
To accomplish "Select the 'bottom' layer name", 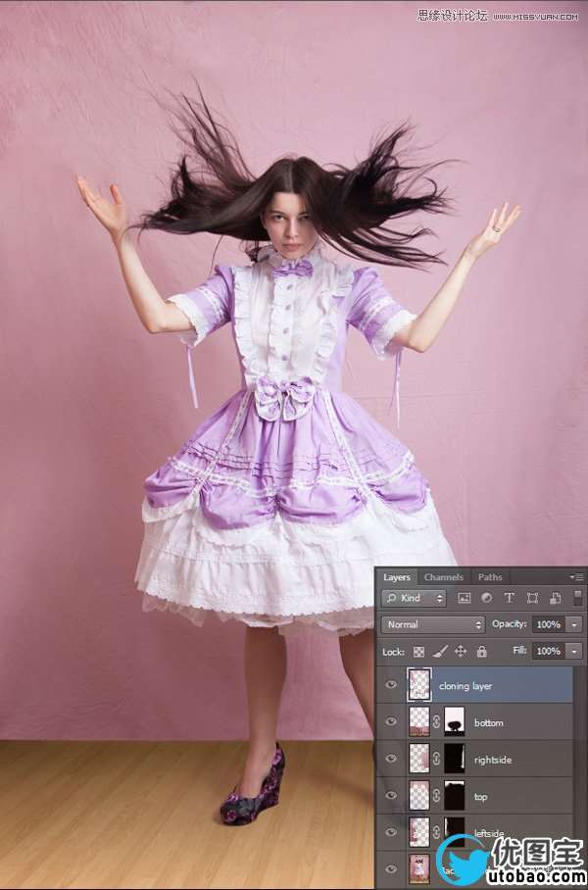I will tap(489, 723).
